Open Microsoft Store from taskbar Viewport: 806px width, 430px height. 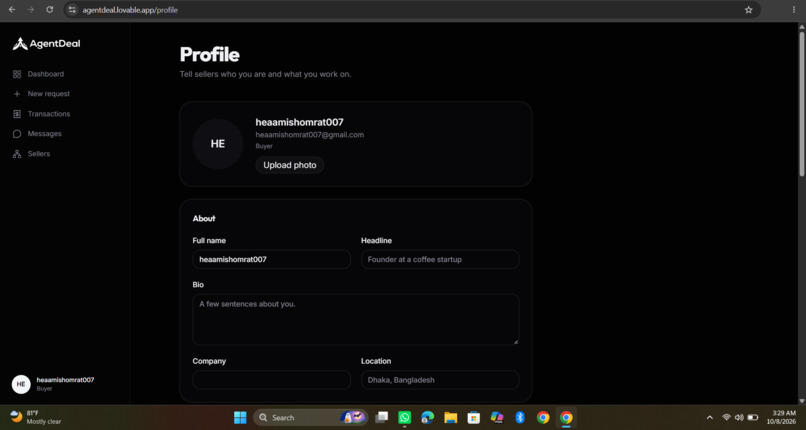pyautogui.click(x=474, y=417)
